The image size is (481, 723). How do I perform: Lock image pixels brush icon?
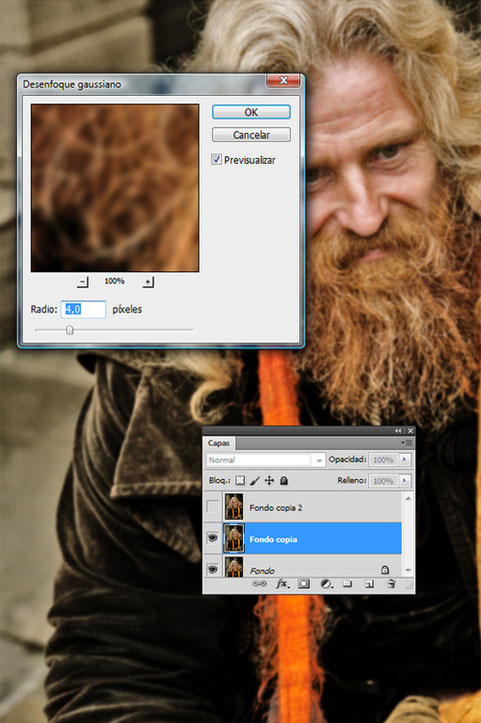click(x=254, y=480)
